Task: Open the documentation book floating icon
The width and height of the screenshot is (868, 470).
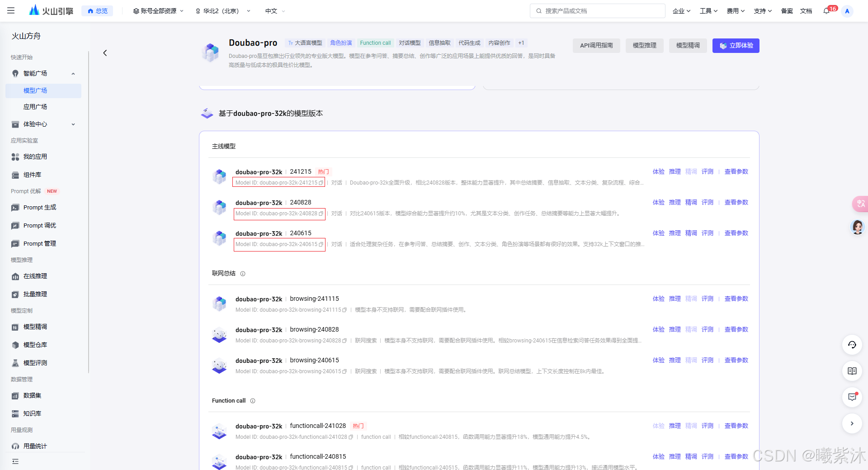Action: coord(852,371)
